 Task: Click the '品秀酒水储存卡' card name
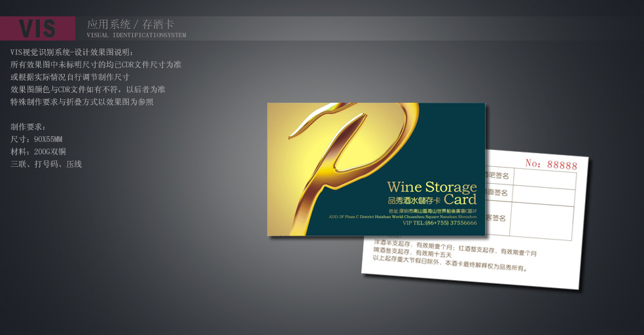pos(414,201)
